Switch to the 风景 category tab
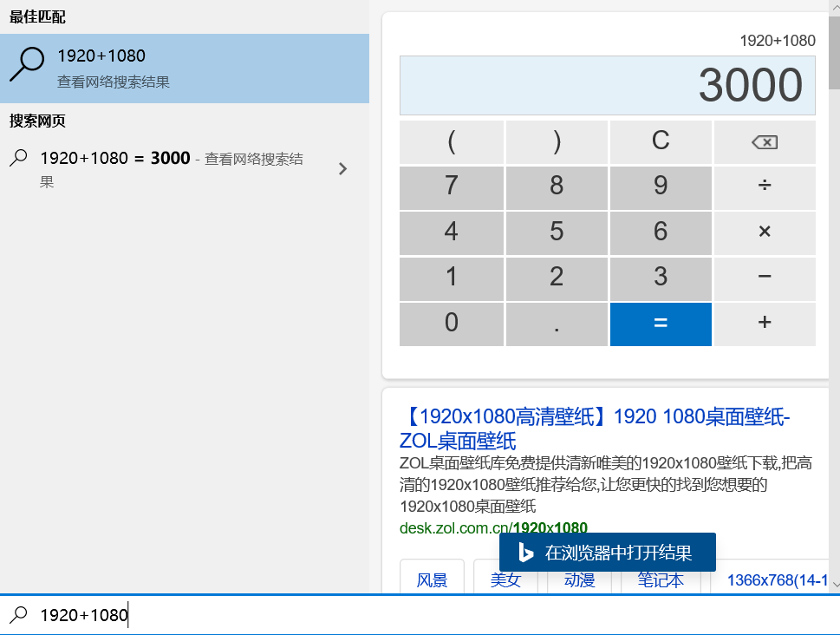The width and height of the screenshot is (840, 635). pos(431,579)
